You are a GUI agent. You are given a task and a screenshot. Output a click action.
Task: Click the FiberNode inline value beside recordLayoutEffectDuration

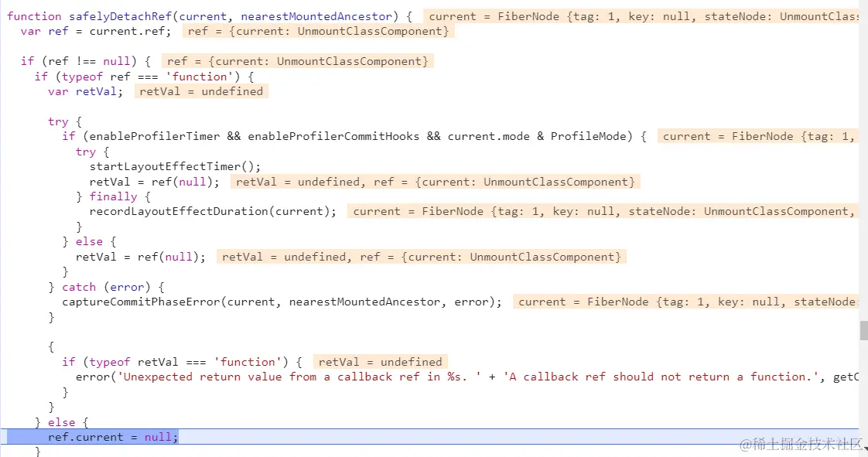[603, 211]
